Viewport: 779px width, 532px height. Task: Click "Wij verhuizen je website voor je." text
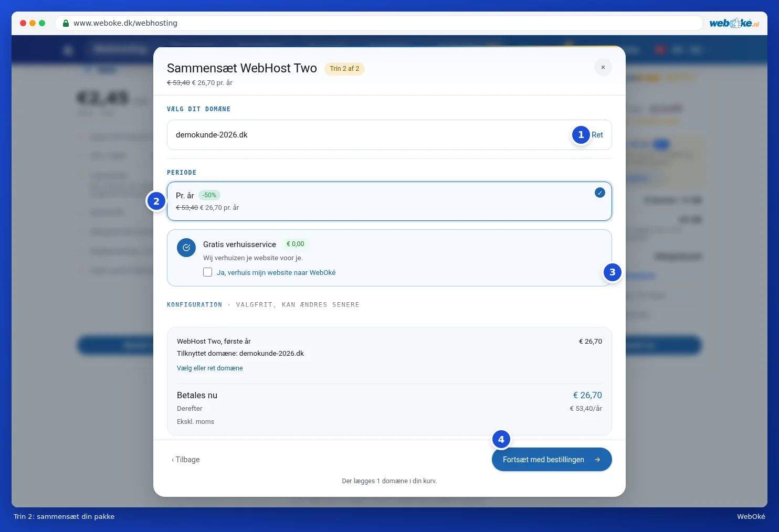click(x=253, y=258)
